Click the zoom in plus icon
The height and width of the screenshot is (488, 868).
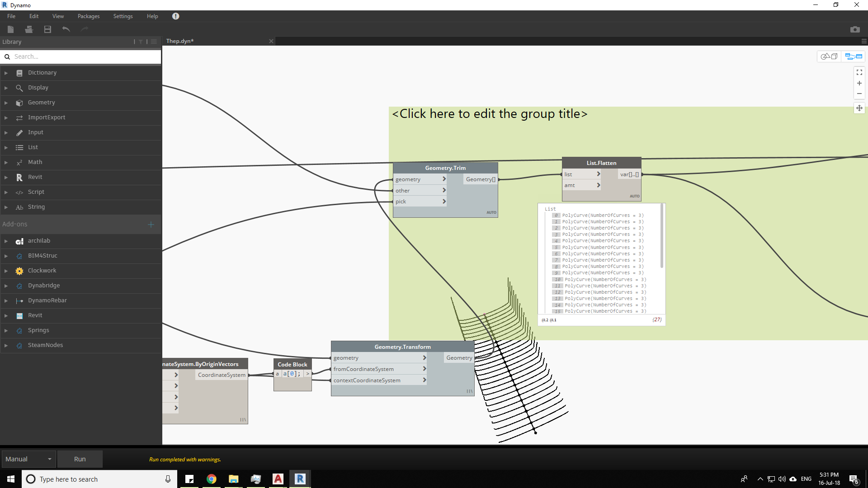(859, 83)
